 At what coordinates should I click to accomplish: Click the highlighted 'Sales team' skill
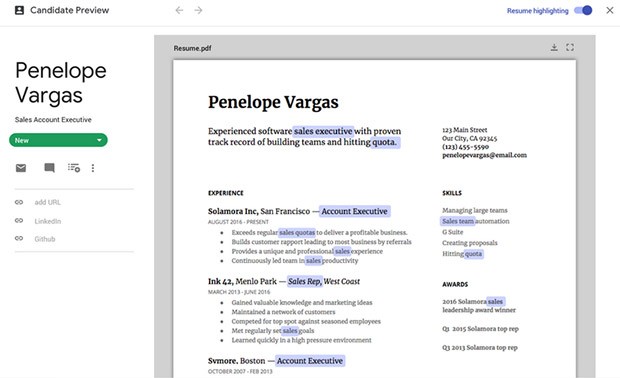coord(458,221)
